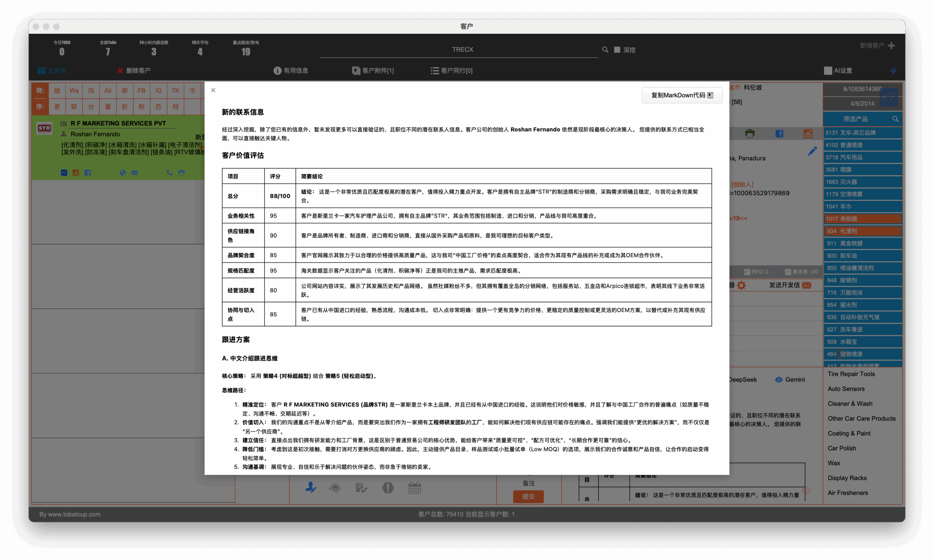The height and width of the screenshot is (560, 934).
Task: Open the customer attachments [1] tab
Action: click(x=373, y=71)
